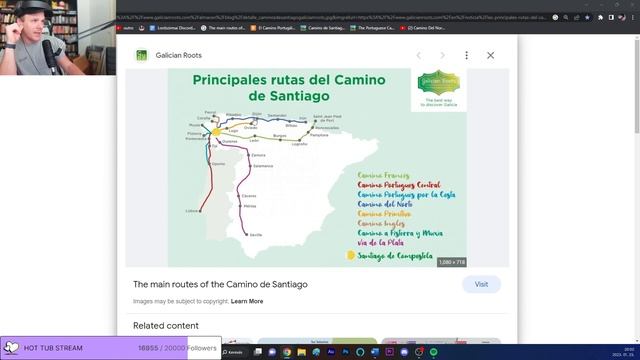Open Task View on the taskbar
This screenshot has width=640, height=360.
[258, 352]
